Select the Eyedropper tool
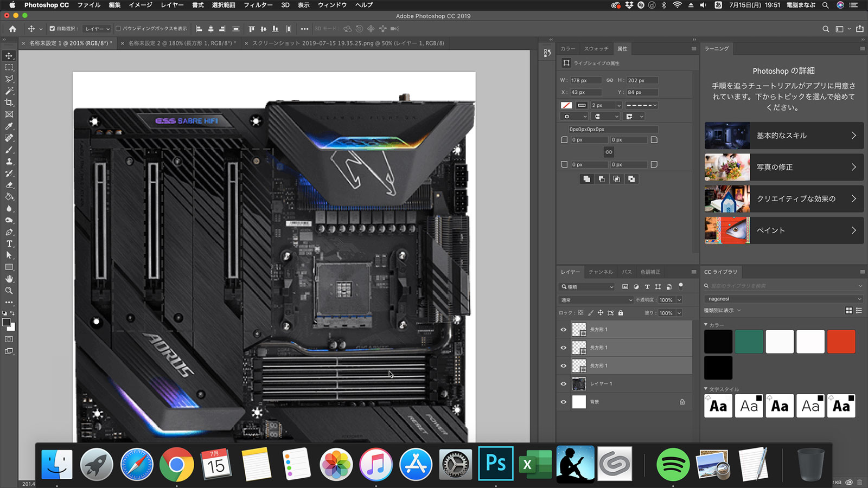The width and height of the screenshot is (868, 488). coord(9,126)
